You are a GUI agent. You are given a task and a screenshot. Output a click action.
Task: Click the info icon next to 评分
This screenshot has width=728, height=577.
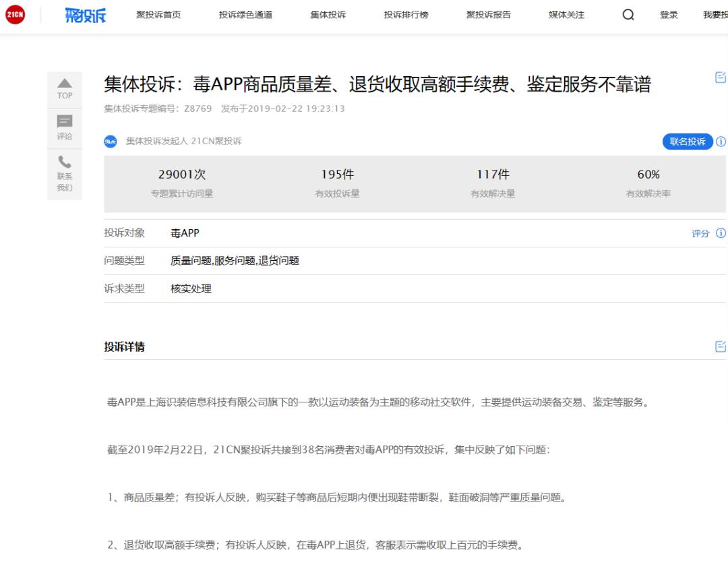point(721,233)
